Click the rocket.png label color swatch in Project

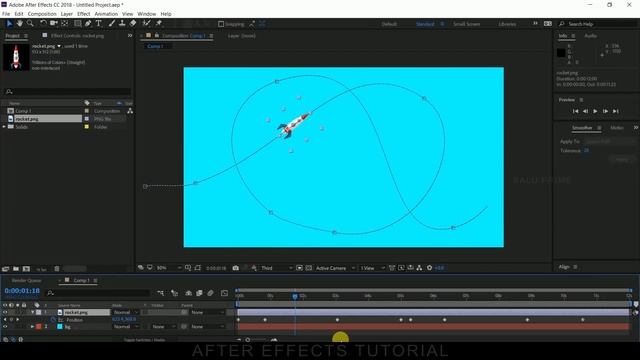[x=87, y=119]
